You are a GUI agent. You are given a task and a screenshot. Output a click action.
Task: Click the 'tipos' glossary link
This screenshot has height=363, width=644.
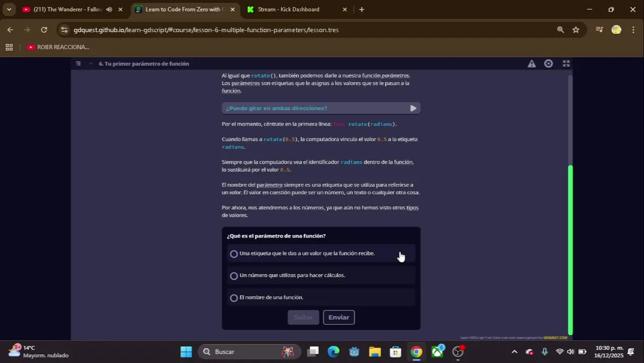(412, 208)
